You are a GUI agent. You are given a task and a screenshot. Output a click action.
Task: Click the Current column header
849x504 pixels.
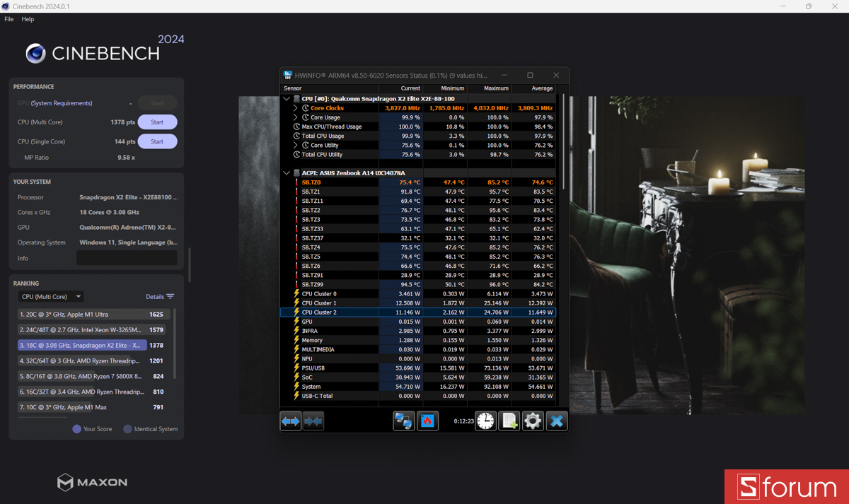[401, 88]
